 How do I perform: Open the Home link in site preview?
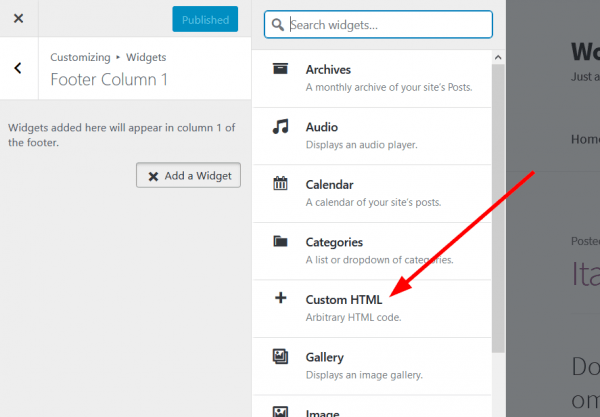click(585, 140)
